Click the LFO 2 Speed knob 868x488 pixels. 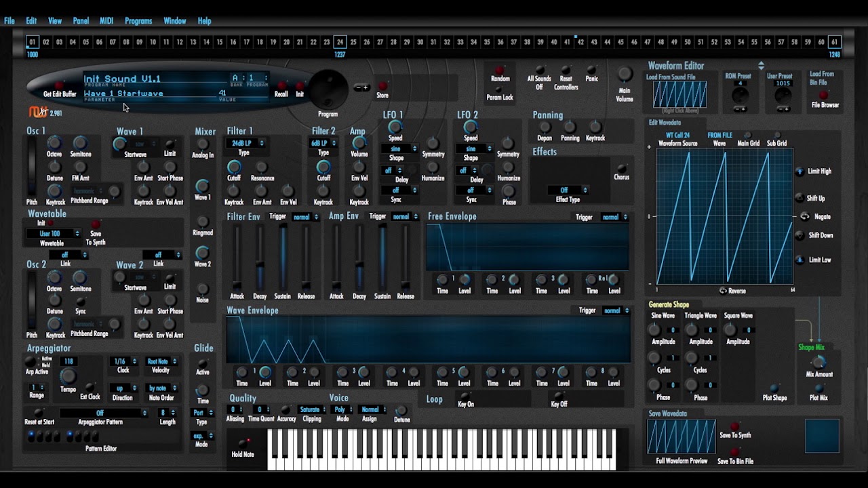click(x=470, y=127)
